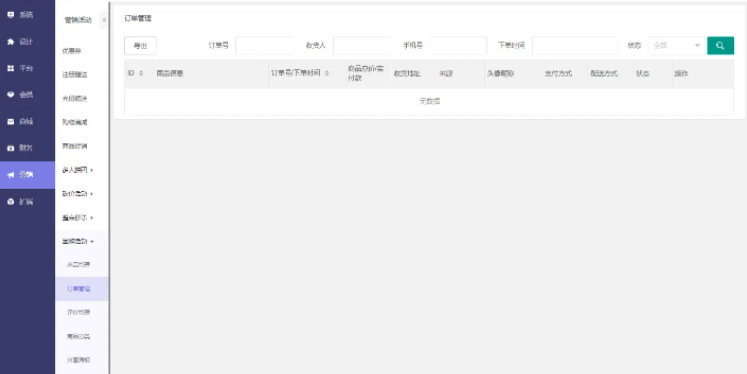Collapse the 营销活动 submenu panel arrow
747x374 pixels.
click(x=104, y=20)
